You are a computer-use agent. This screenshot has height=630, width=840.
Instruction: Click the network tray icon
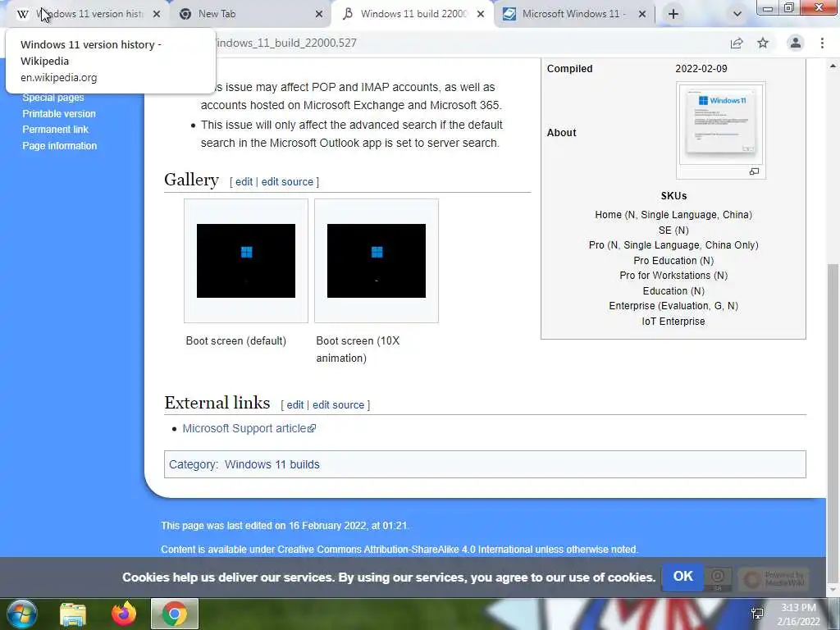[x=757, y=614]
